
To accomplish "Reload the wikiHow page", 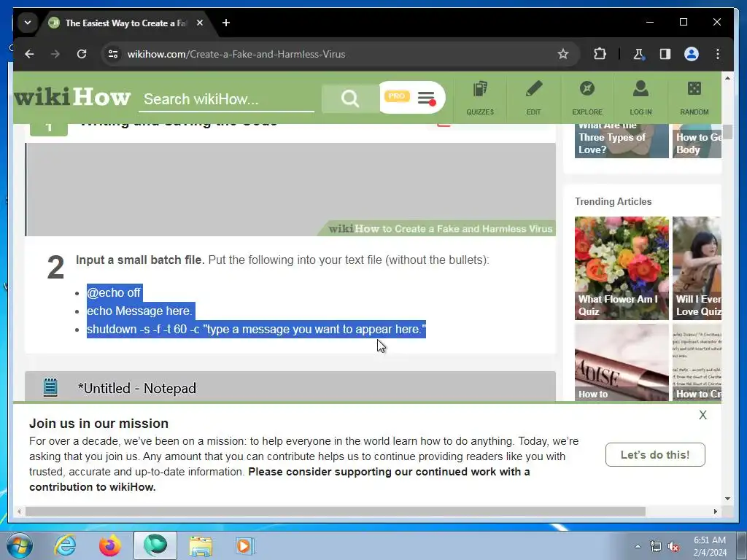I will coord(82,54).
